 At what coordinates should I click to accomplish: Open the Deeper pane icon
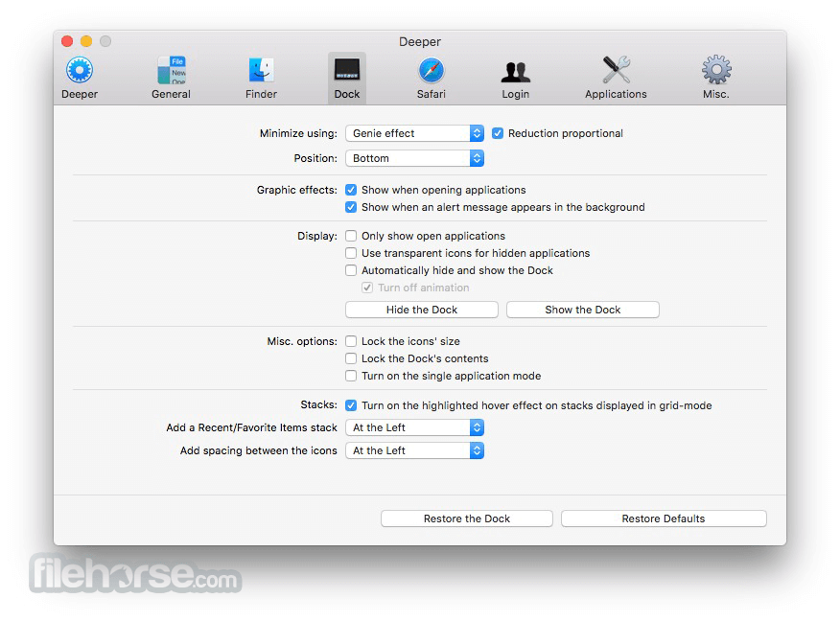pos(80,70)
